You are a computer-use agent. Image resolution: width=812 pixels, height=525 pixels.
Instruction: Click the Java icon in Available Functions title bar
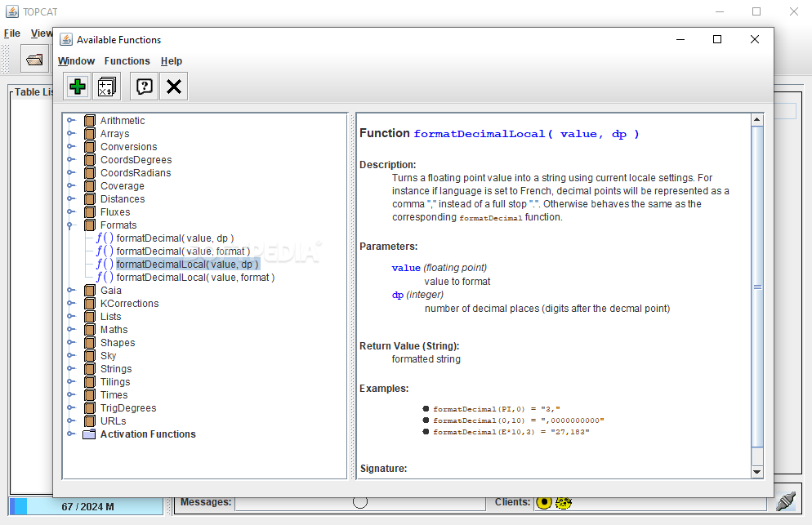point(66,39)
